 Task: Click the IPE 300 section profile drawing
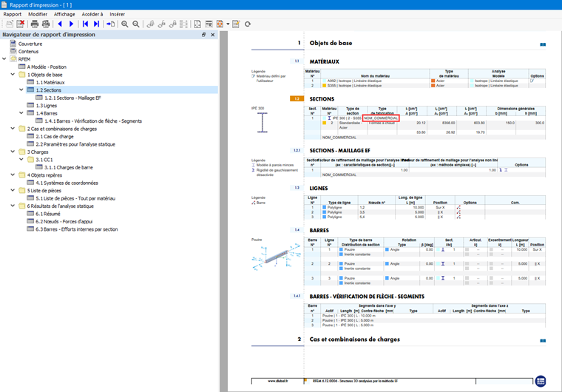[x=263, y=123]
